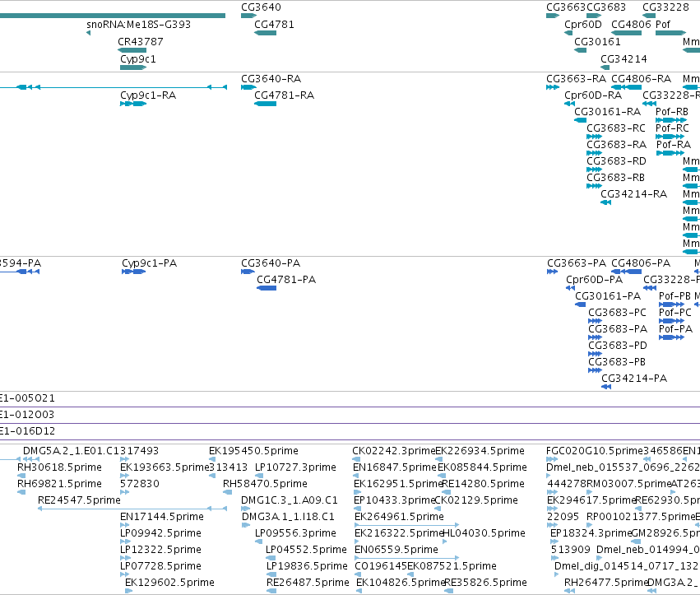
Task: Click the CG4781-PA protein label
Action: click(x=286, y=280)
